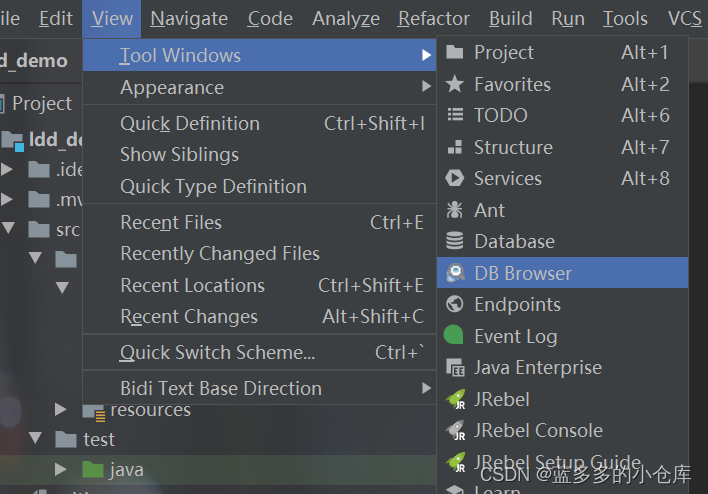Open Favorites tool window
This screenshot has width=708, height=494.
562,84
